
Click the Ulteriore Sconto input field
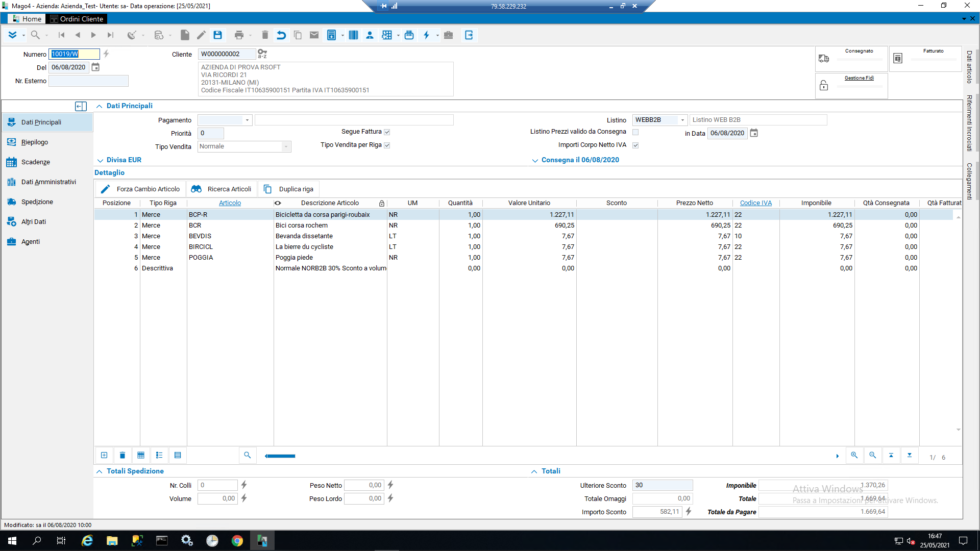[x=662, y=485]
